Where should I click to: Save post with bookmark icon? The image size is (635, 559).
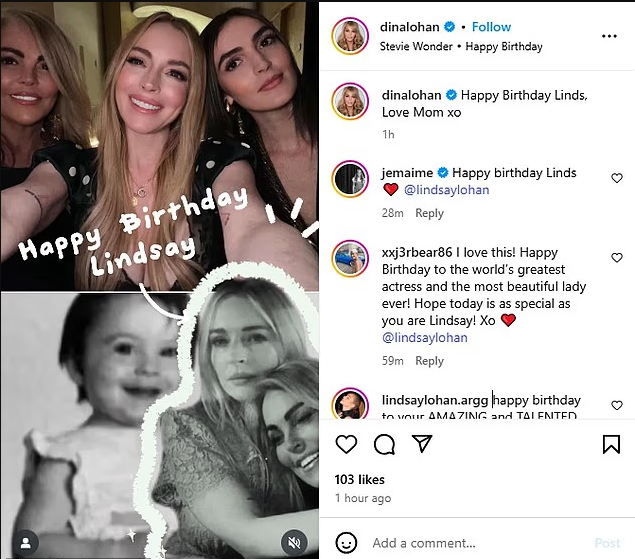click(x=610, y=444)
